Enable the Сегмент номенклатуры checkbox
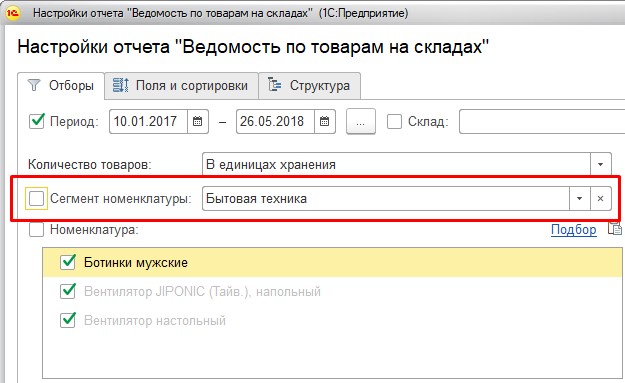 [36, 198]
